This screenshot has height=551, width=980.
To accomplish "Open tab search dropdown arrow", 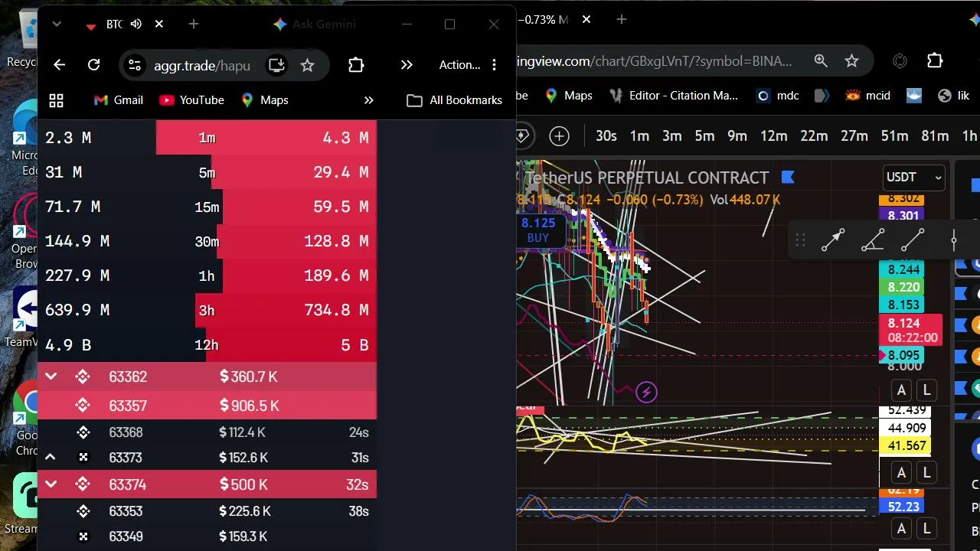I will click(x=57, y=24).
